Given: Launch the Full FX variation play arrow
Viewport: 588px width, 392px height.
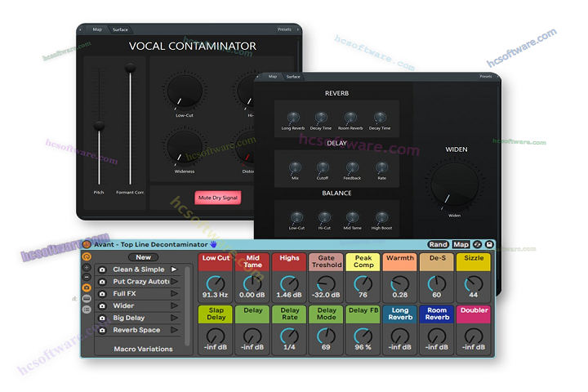Looking at the screenshot, I should 174,293.
